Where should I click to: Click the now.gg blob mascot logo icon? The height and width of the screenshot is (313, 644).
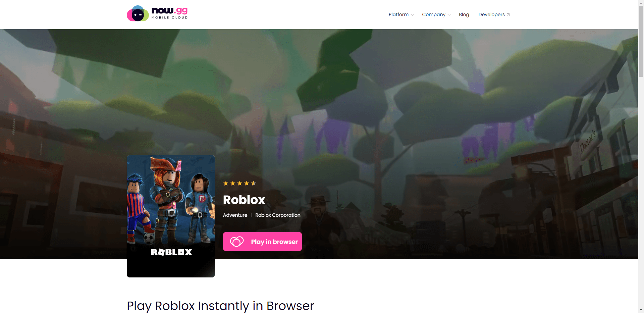(138, 14)
